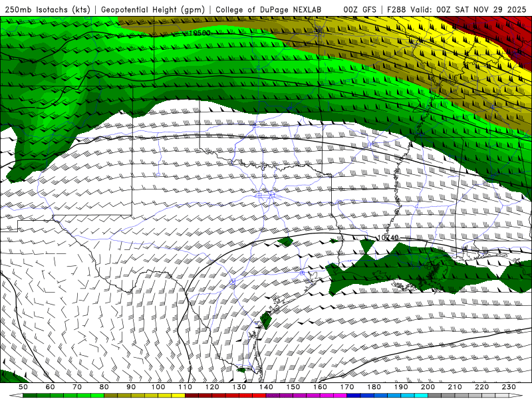
Task: Click the 100 value on the color scale
Action: point(158,387)
